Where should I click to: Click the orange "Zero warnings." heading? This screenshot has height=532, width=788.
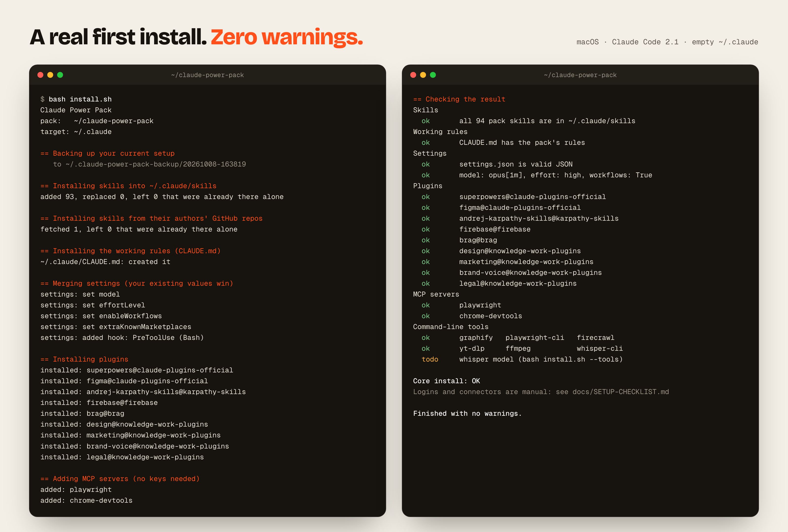[287, 37]
